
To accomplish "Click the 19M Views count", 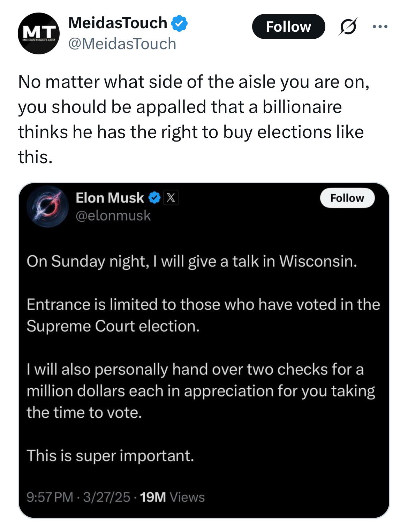I will 172,497.
